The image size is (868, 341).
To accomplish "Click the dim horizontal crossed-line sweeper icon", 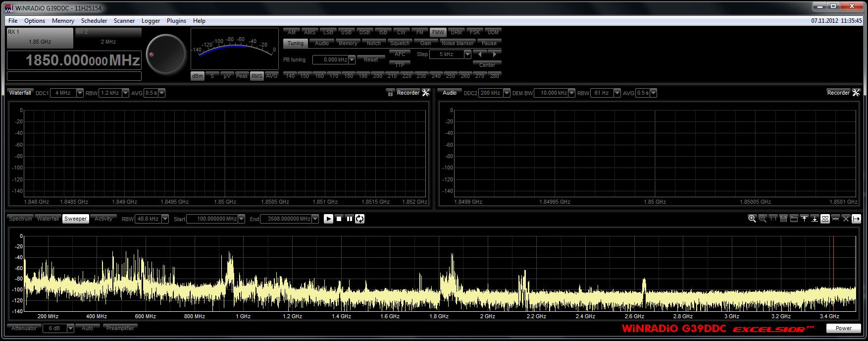I will point(835,219).
